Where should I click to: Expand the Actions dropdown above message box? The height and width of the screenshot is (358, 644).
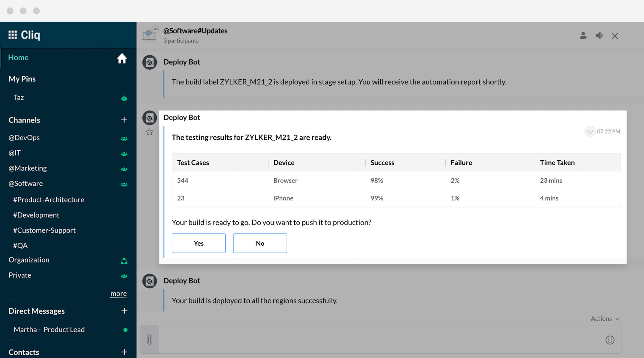click(605, 319)
